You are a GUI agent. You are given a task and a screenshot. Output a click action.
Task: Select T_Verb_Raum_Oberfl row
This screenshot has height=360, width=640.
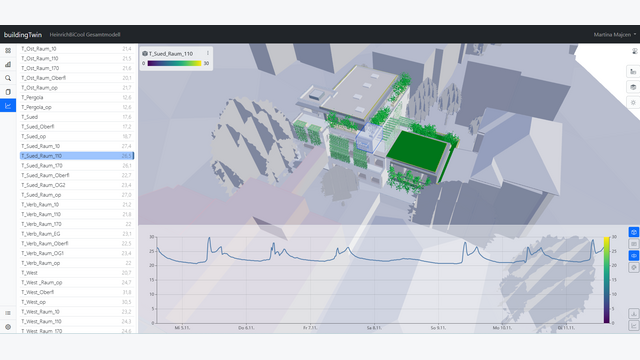[x=77, y=244]
